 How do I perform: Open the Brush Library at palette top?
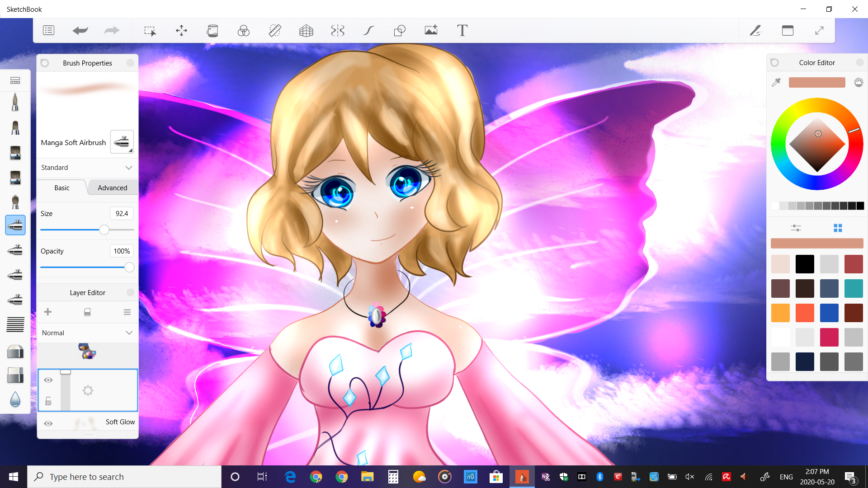point(15,80)
